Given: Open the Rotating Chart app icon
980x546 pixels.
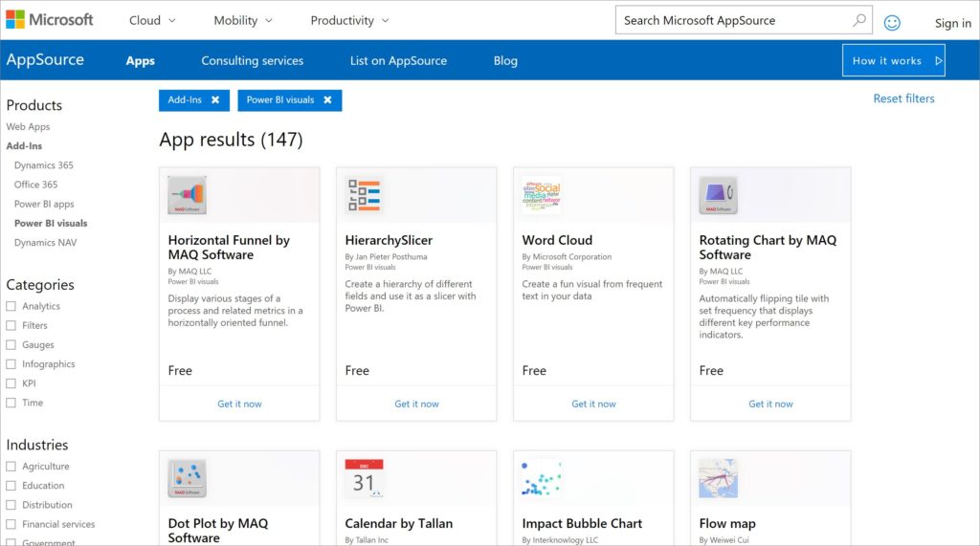Looking at the screenshot, I should coord(718,195).
